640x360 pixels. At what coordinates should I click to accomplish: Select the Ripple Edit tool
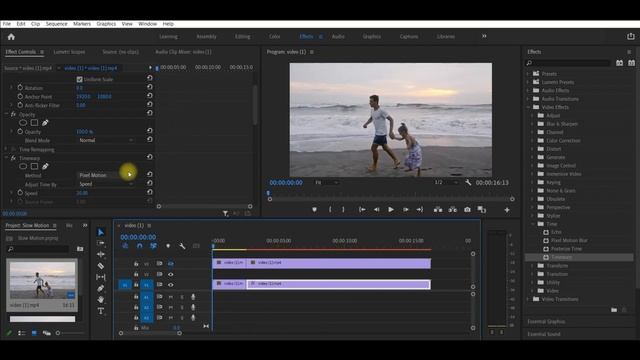click(101, 254)
